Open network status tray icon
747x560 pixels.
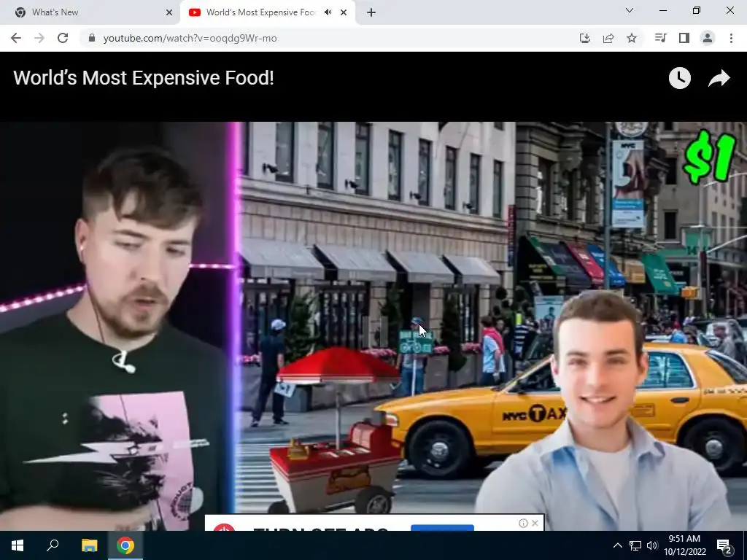[635, 545]
